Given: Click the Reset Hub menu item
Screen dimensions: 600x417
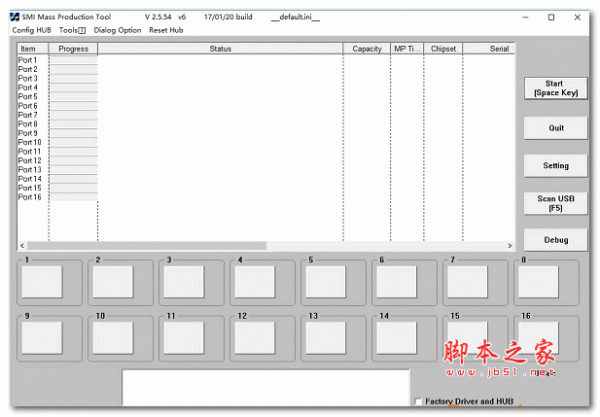Looking at the screenshot, I should [x=166, y=30].
